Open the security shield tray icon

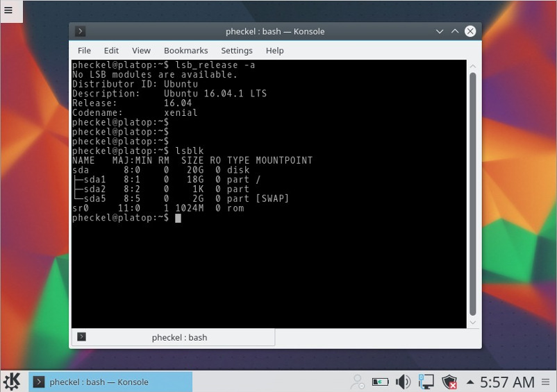(x=449, y=382)
